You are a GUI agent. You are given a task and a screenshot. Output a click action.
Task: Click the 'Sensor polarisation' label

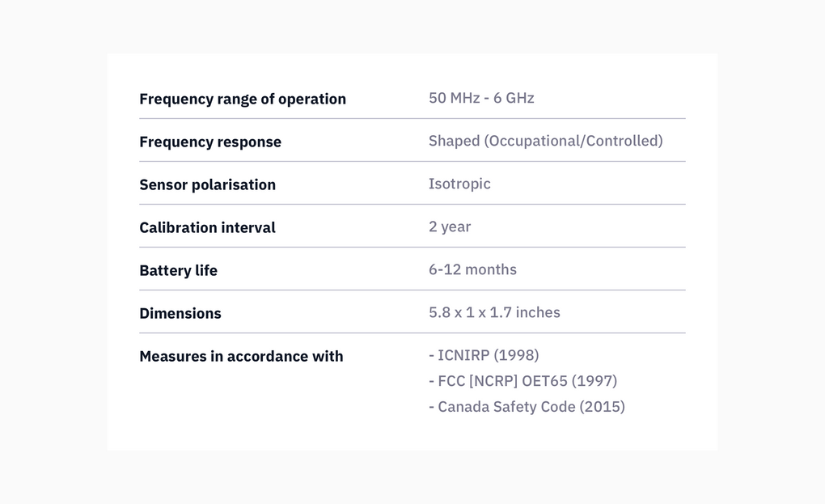point(207,184)
